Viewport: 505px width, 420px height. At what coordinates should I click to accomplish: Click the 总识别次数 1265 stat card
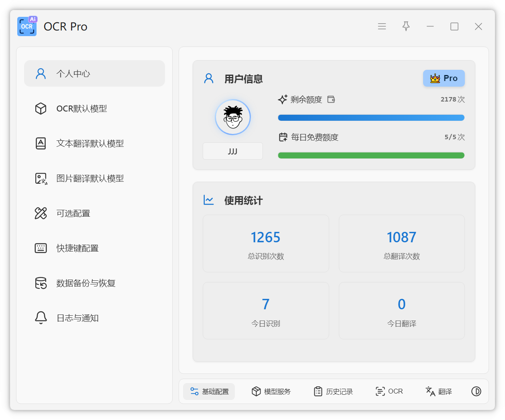pos(266,243)
